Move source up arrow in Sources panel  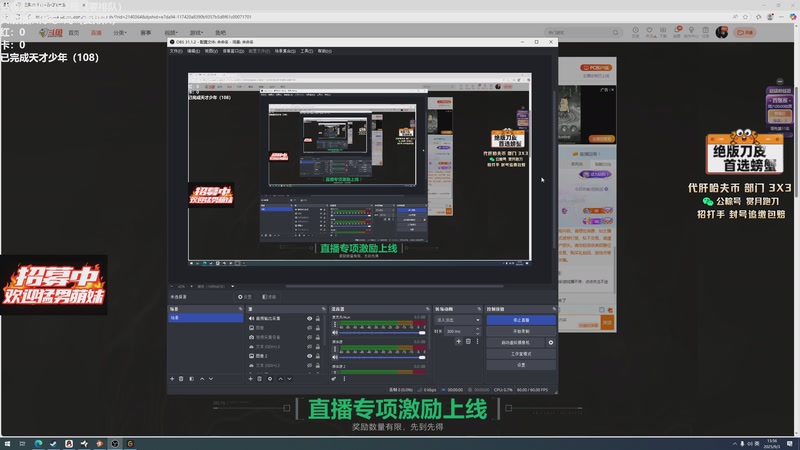(280, 379)
